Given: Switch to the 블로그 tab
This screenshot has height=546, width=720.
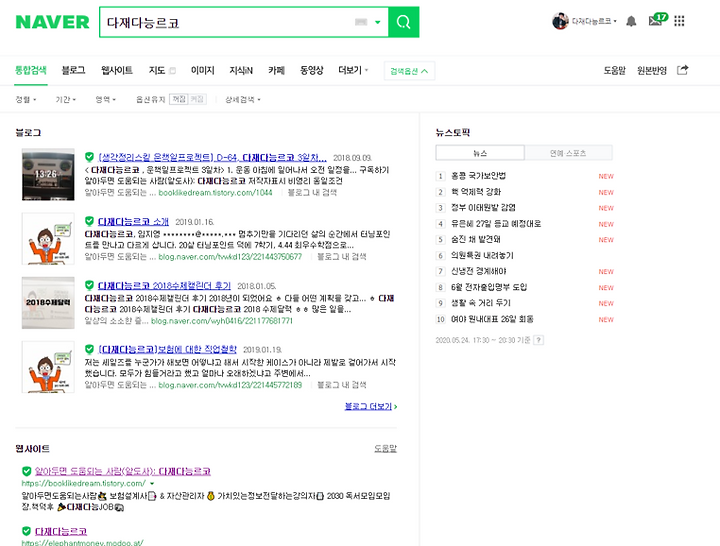Looking at the screenshot, I should [73, 70].
